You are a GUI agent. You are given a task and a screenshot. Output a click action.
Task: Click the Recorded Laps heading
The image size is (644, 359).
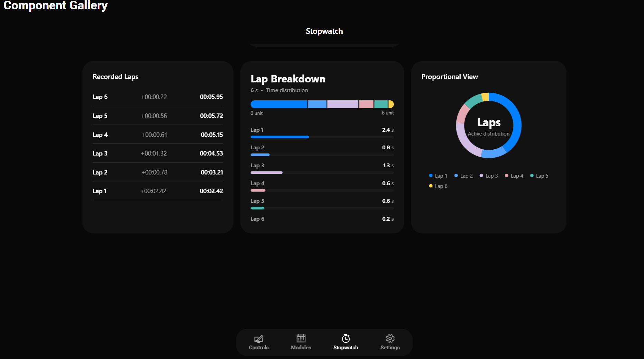[115, 77]
